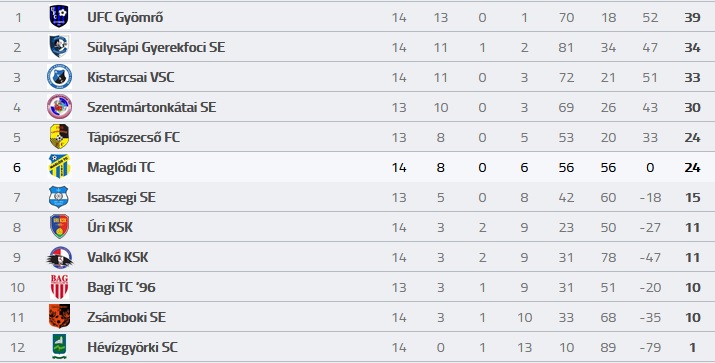
Task: Click the Maglódi TC striped crest
Action: [59, 166]
